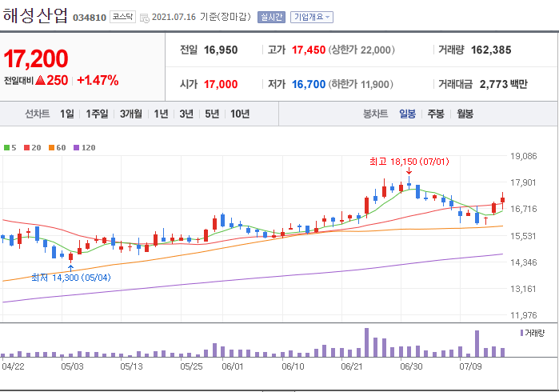Image resolution: width=559 pixels, height=392 pixels.
Task: Select the 10년 line chart period
Action: tap(240, 114)
